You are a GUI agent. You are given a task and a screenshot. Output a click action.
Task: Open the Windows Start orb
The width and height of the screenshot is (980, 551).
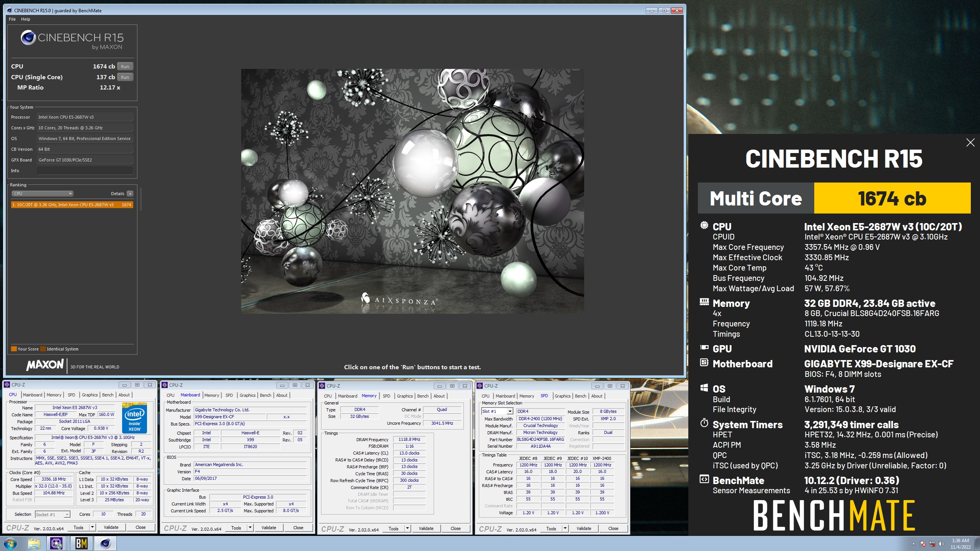pos(10,543)
